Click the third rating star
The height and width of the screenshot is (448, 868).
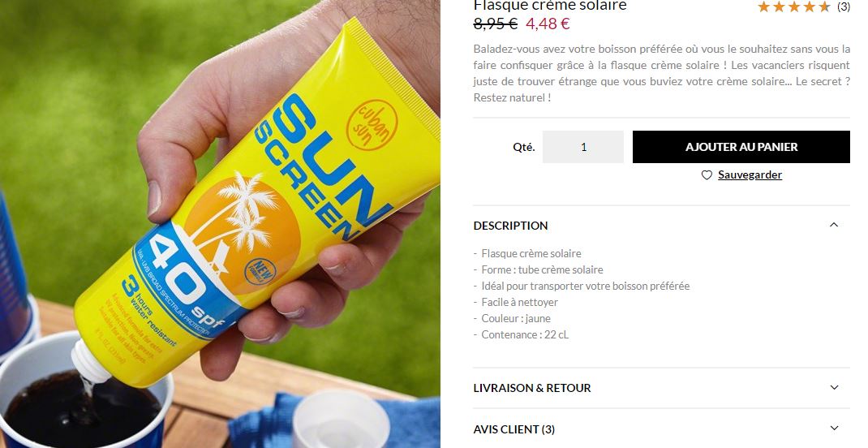click(794, 6)
